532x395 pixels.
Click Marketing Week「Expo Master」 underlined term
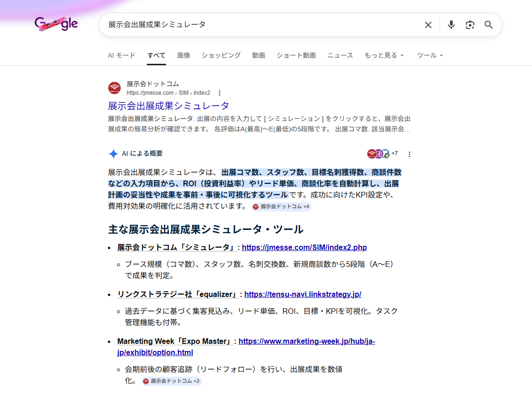pyautogui.click(x=175, y=341)
